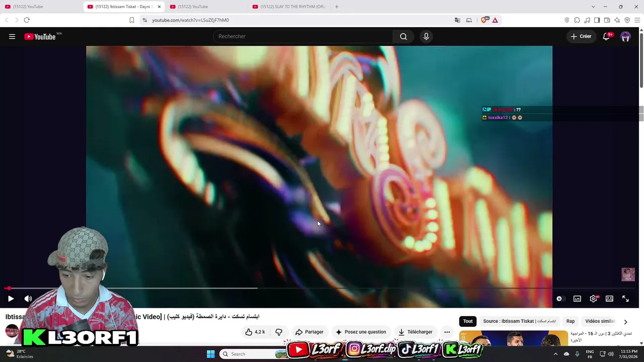Open video player settings gear
Screen dimensions: 644x362
[x=594, y=299]
